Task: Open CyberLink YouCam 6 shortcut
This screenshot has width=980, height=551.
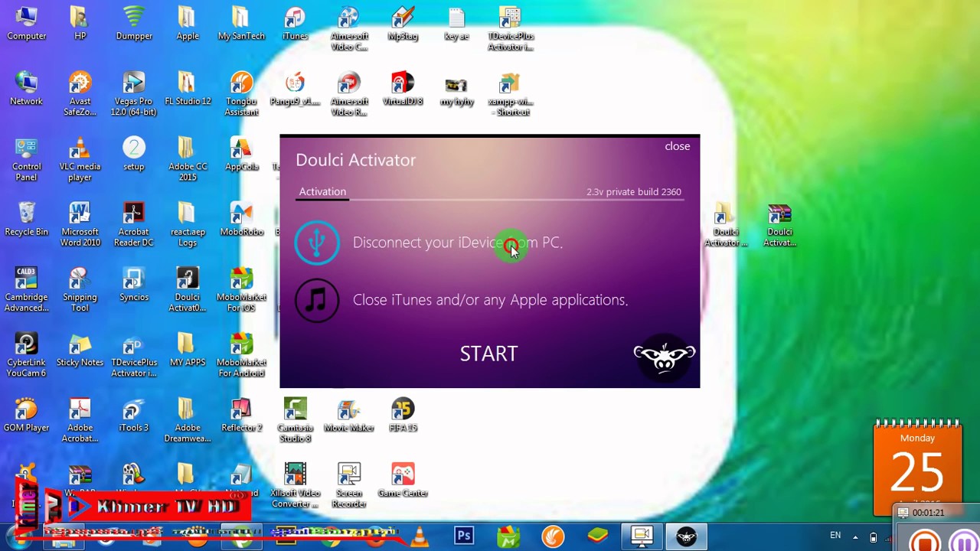Action: click(27, 354)
